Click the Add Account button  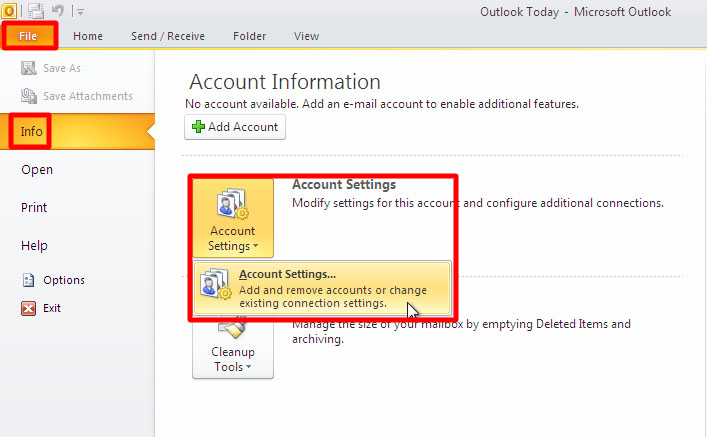235,127
